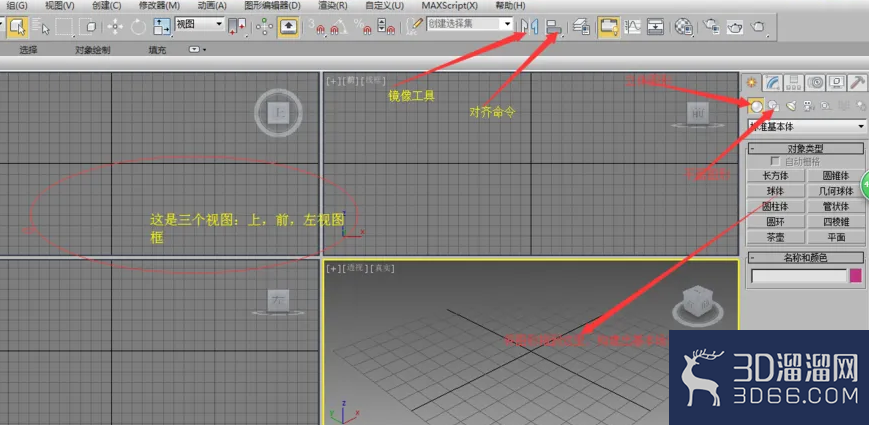
Task: Enable the 自动栅格 checkbox
Action: pos(776,161)
